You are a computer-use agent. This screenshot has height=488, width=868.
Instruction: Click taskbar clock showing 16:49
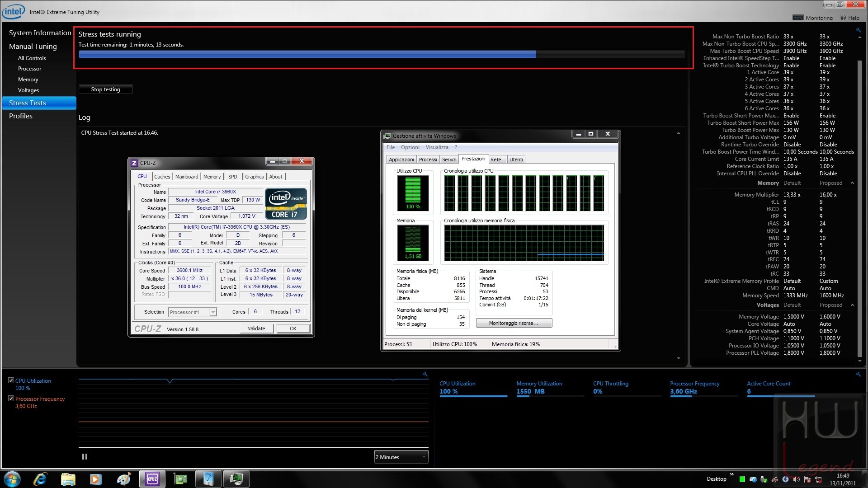point(843,479)
